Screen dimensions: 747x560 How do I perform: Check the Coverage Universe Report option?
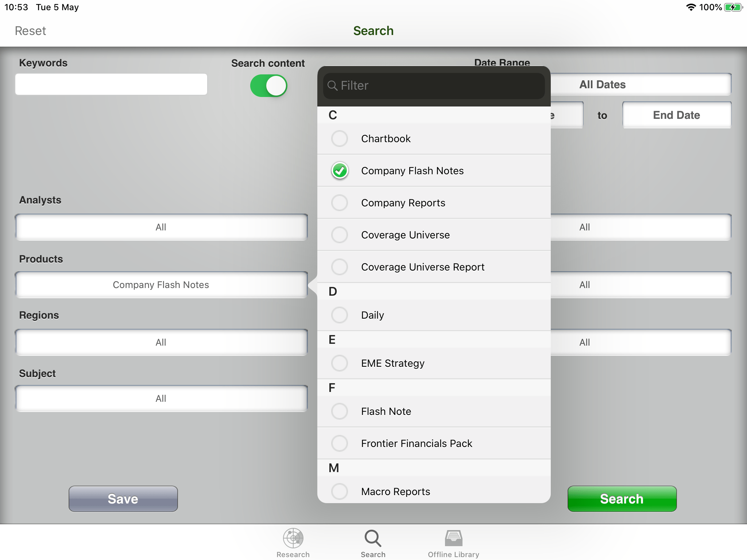[x=340, y=267]
